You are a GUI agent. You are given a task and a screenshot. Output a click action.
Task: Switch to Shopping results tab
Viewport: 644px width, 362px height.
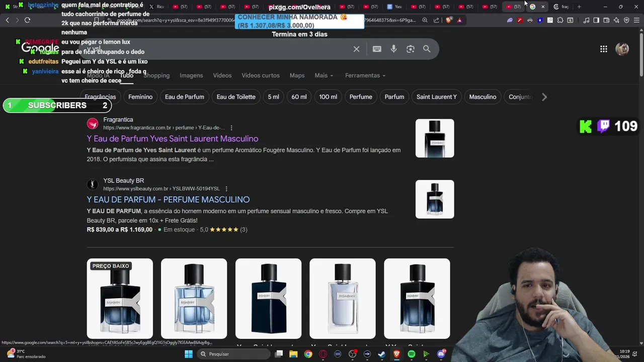(156, 75)
